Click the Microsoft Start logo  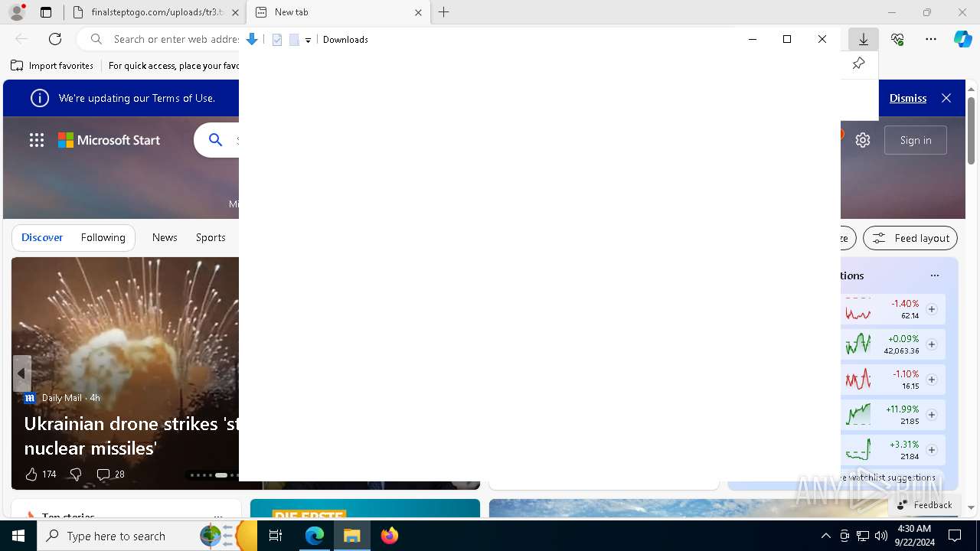coord(109,140)
